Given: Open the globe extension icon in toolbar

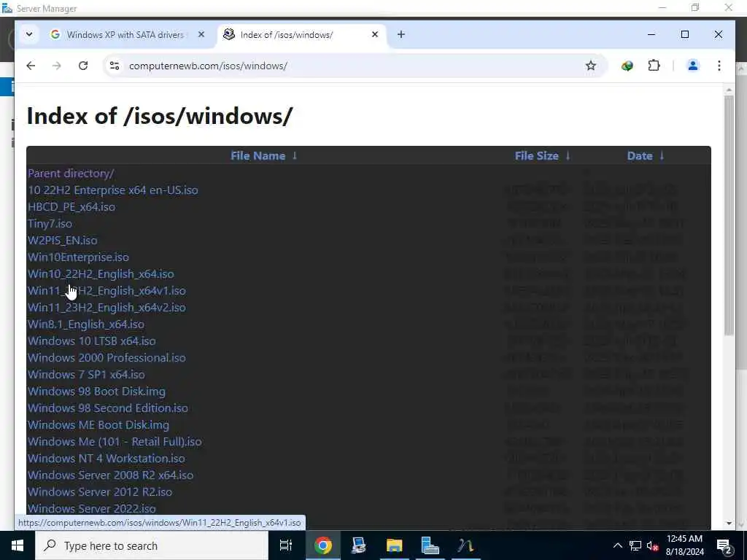Looking at the screenshot, I should [x=627, y=66].
